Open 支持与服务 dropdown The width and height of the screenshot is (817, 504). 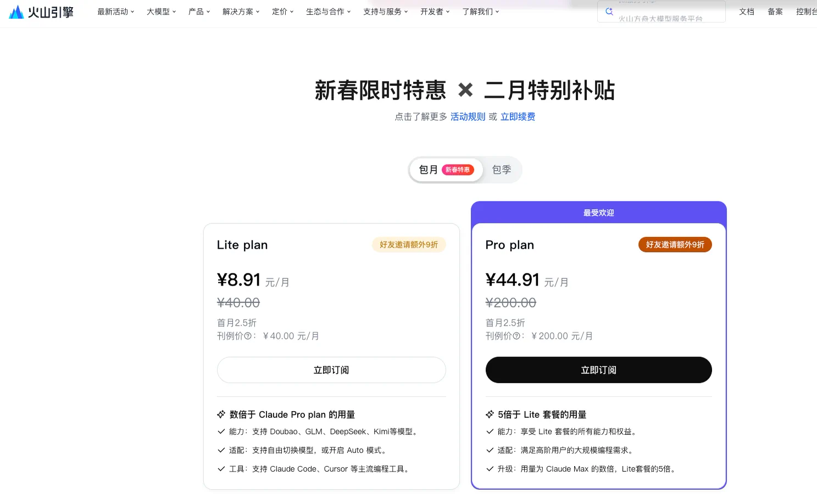click(386, 12)
